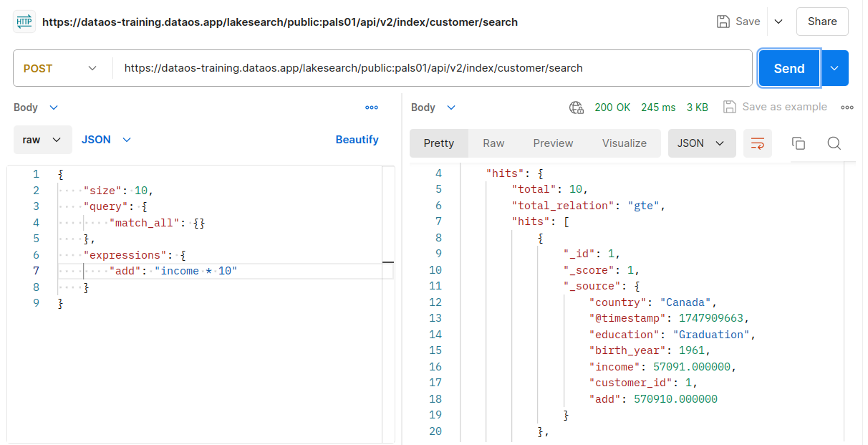Open the POST method dropdown
The width and height of the screenshot is (868, 445).
click(x=60, y=68)
